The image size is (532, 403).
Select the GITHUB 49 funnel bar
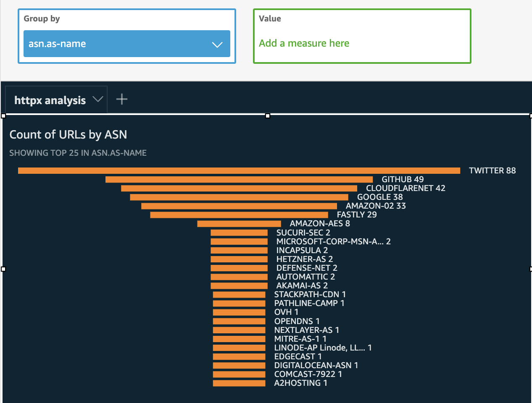(239, 179)
